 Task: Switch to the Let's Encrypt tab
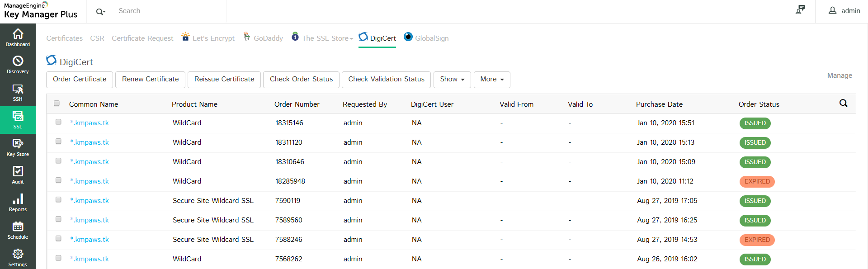[x=213, y=38]
